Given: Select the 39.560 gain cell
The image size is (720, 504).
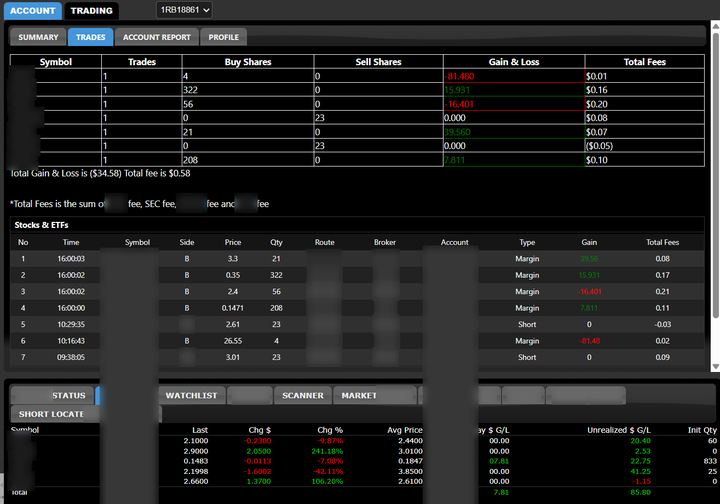Looking at the screenshot, I should [514, 132].
